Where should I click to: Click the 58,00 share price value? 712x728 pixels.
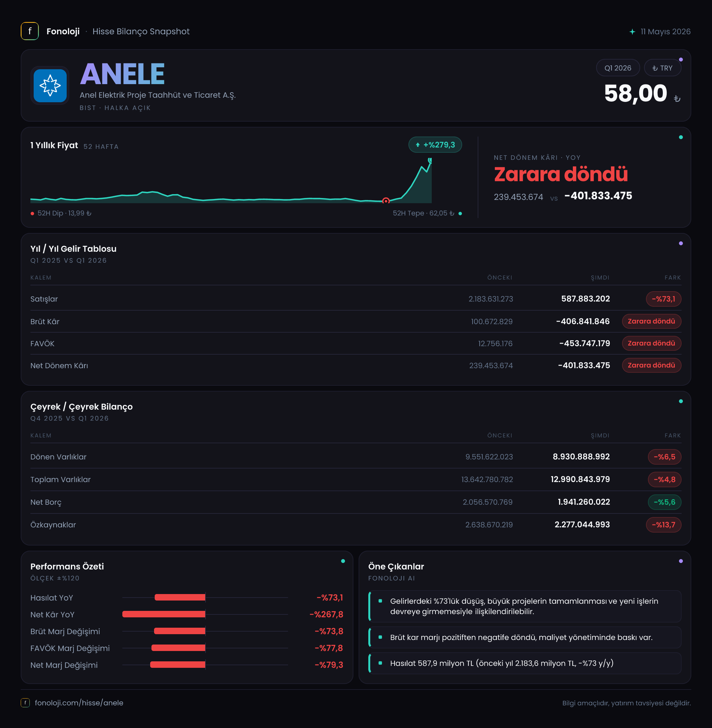pos(636,94)
